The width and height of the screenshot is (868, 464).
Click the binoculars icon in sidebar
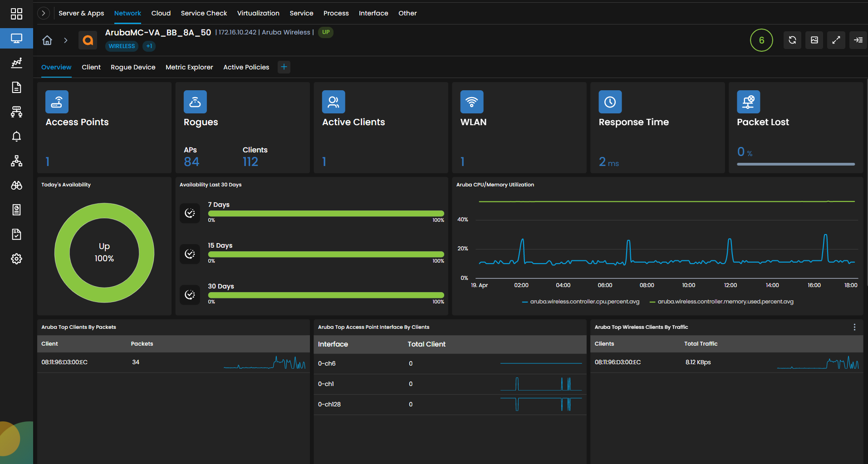[16, 185]
